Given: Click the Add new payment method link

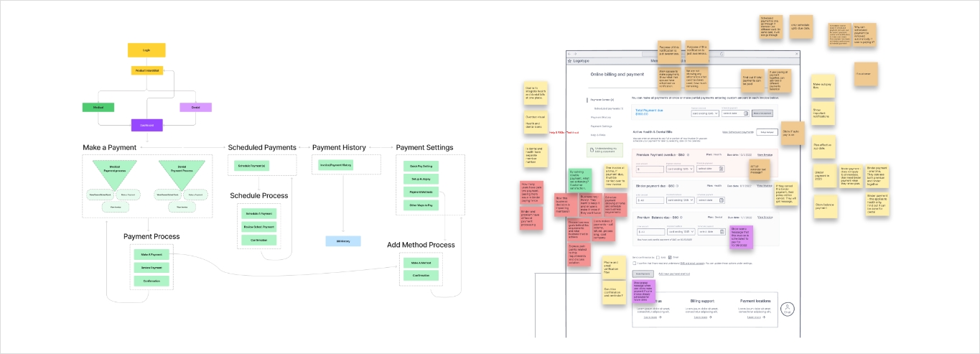Looking at the screenshot, I should pyautogui.click(x=675, y=274).
